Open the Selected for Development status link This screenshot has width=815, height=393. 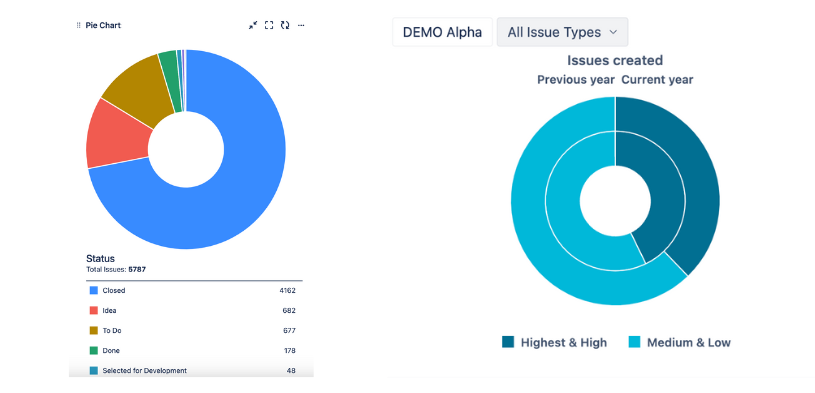click(x=144, y=371)
